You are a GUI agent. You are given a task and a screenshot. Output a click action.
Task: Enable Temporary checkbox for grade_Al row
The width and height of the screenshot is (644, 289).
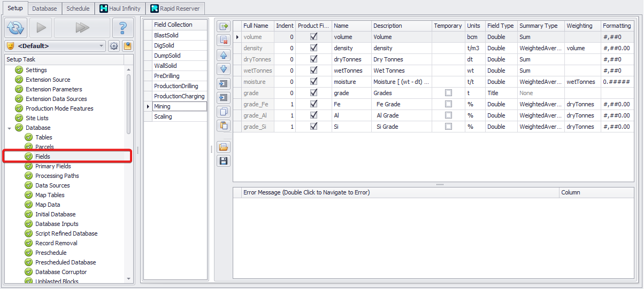(448, 115)
